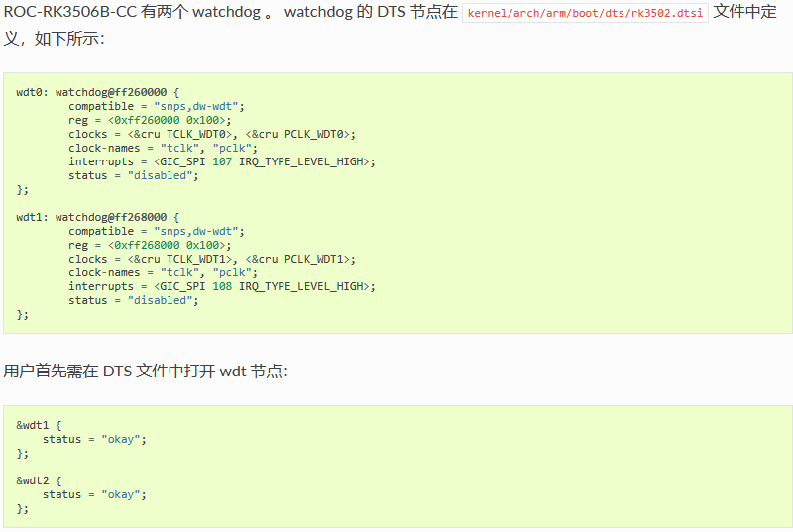
Task: Click the "disabled" status value in wdt1
Action: (160, 300)
